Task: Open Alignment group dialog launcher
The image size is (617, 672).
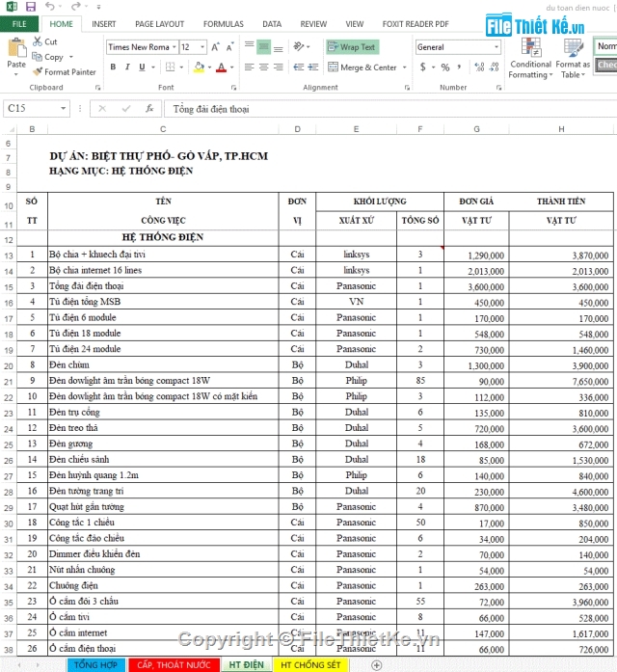Action: (x=407, y=88)
